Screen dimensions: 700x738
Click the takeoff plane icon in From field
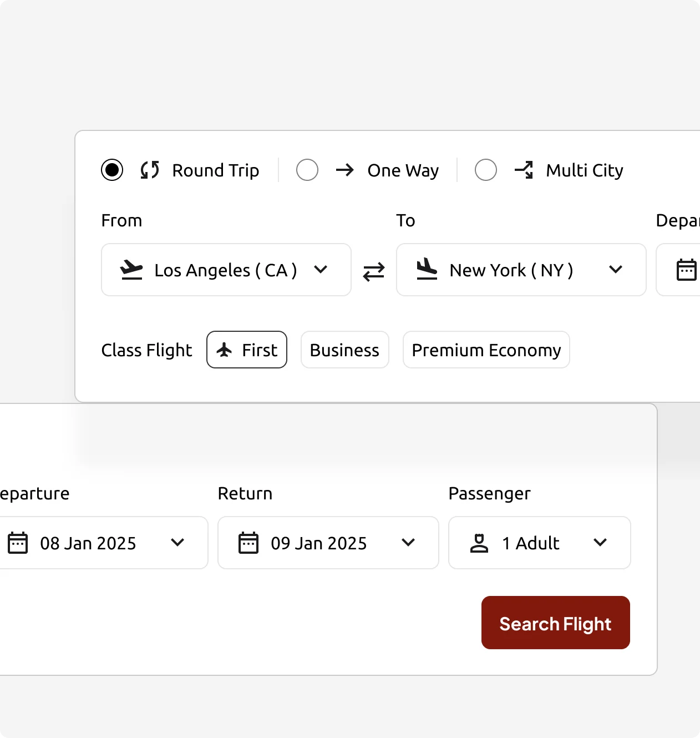coord(131,270)
